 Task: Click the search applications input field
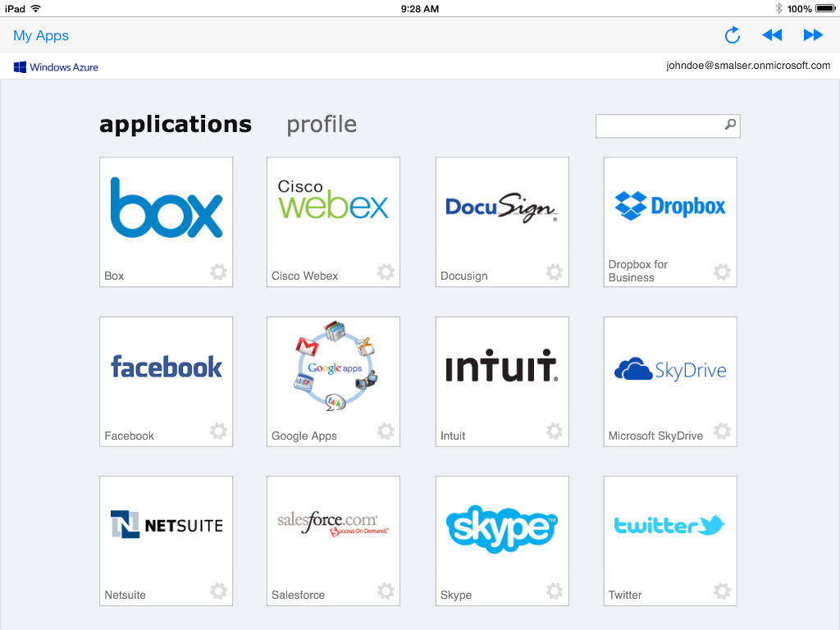[x=660, y=126]
